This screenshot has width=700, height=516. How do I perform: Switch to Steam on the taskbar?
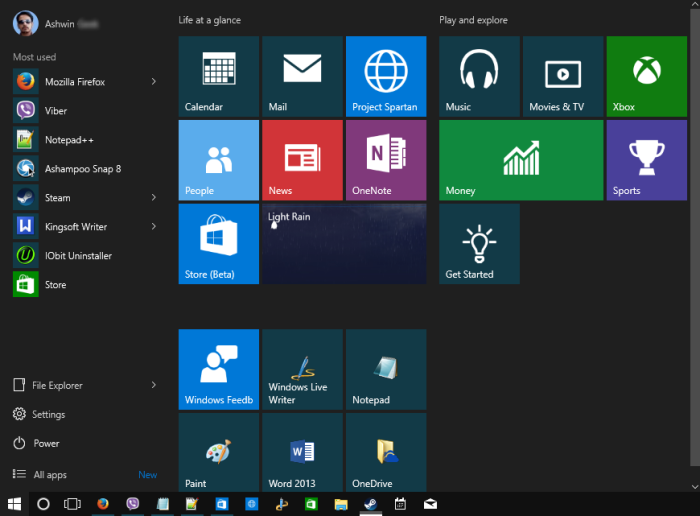(x=371, y=504)
